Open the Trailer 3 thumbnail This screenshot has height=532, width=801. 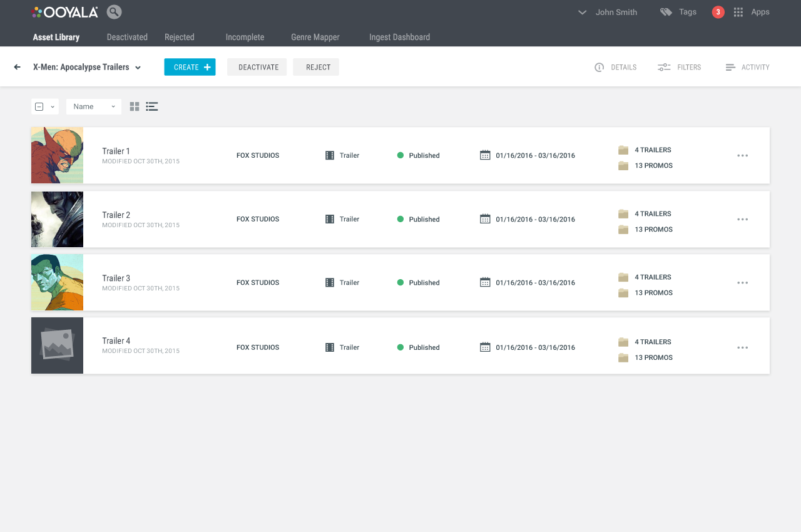click(57, 282)
